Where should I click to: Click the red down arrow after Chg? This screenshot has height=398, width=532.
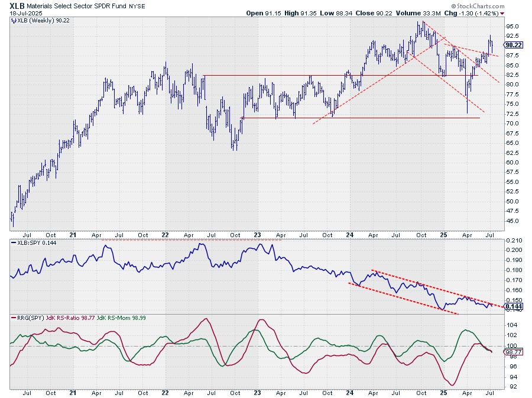coord(502,12)
